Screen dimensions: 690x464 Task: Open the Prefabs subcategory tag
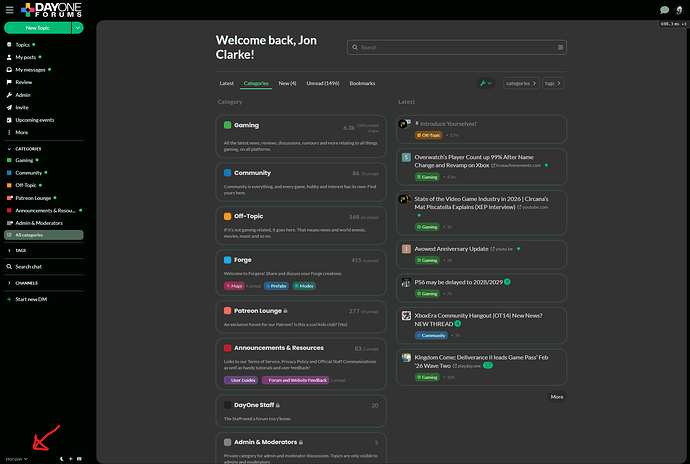pos(276,286)
